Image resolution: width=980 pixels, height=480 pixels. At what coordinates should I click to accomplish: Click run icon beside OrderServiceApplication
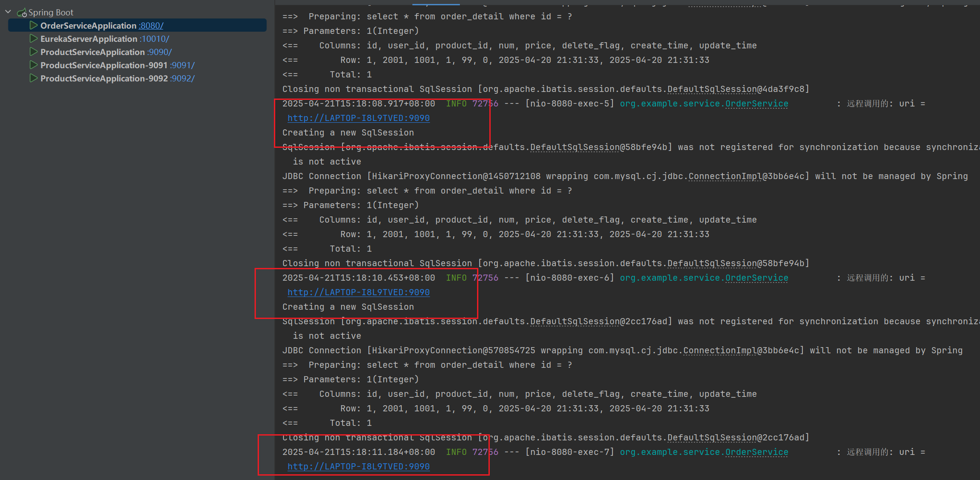pyautogui.click(x=33, y=26)
